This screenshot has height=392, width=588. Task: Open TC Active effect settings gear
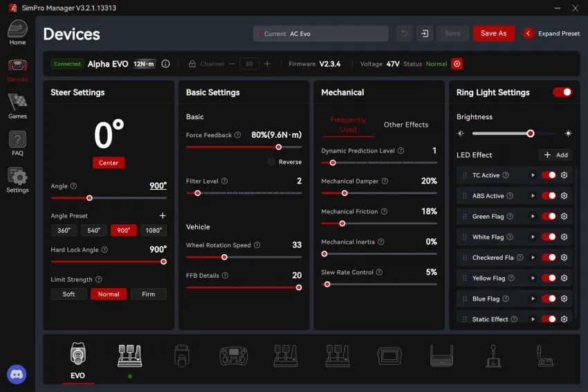point(564,175)
